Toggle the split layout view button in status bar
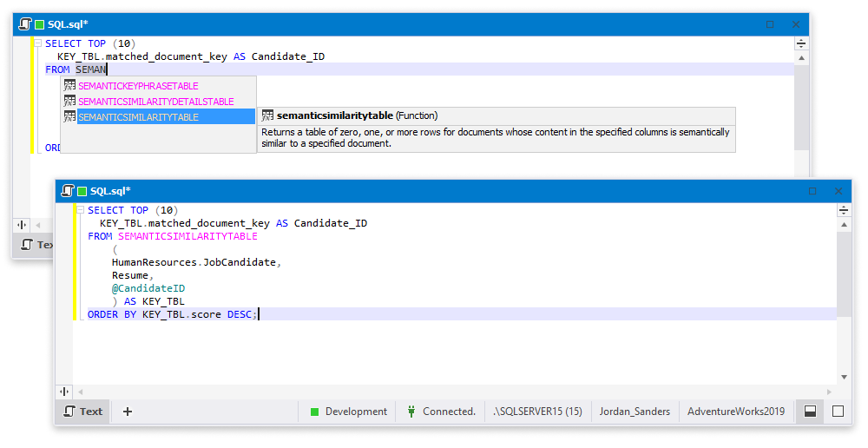Viewport: 868px width, 448px height. coord(811,412)
